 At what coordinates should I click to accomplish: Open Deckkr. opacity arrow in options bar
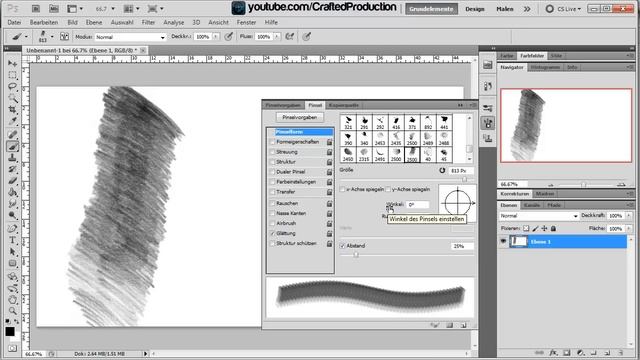pos(216,37)
